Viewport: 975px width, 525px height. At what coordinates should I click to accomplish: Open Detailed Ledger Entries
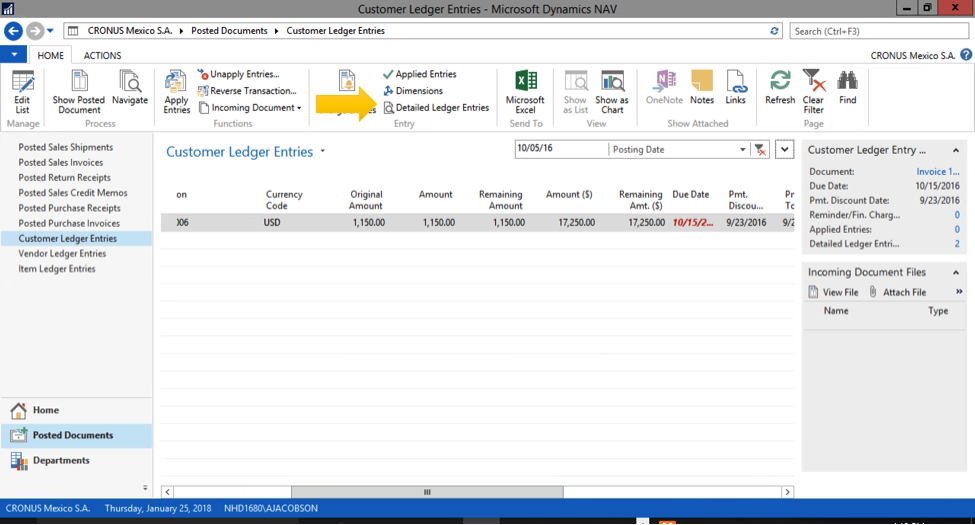pyautogui.click(x=437, y=108)
